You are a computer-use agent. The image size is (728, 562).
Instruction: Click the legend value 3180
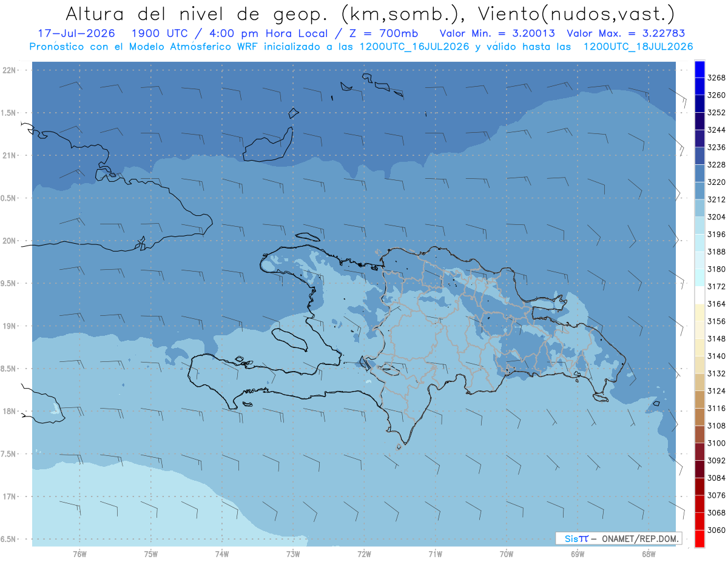coord(716,269)
